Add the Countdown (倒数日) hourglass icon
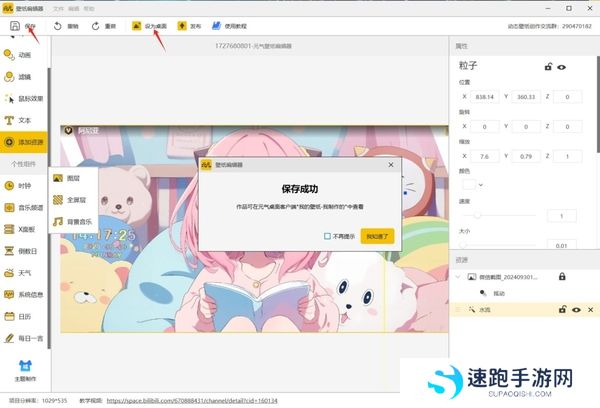This screenshot has width=600, height=408. 9,251
